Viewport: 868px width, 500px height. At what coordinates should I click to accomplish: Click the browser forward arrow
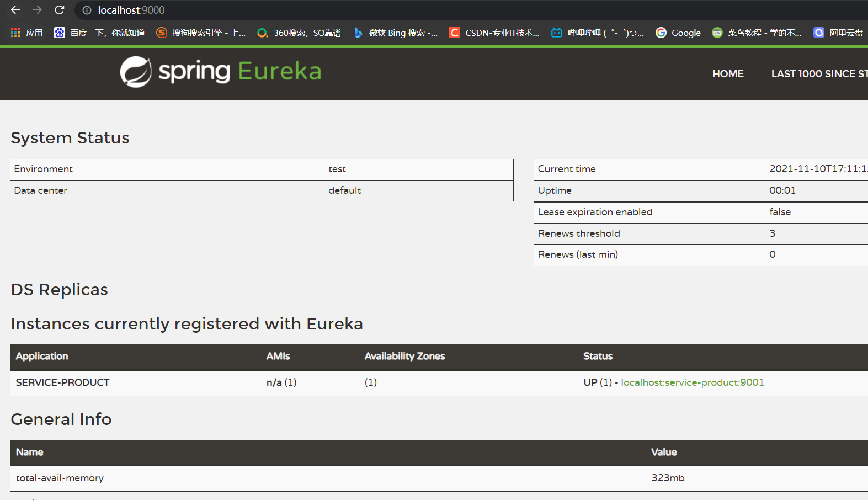click(37, 10)
